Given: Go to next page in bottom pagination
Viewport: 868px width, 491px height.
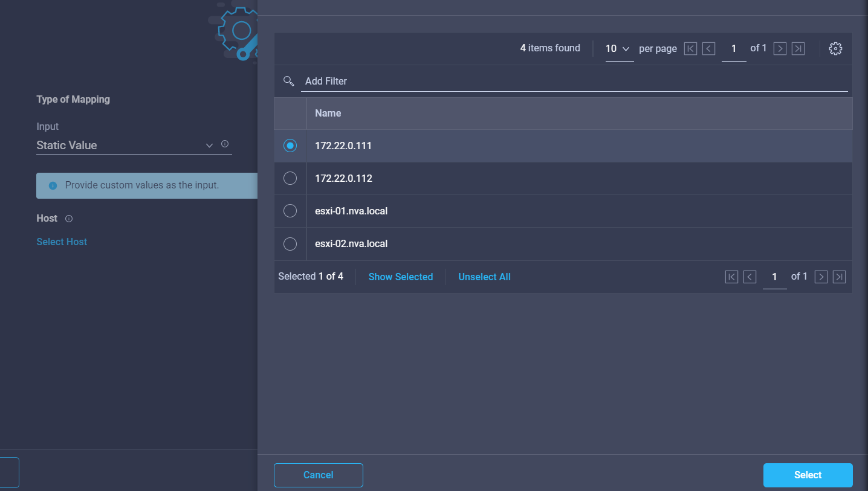Looking at the screenshot, I should click(x=821, y=277).
